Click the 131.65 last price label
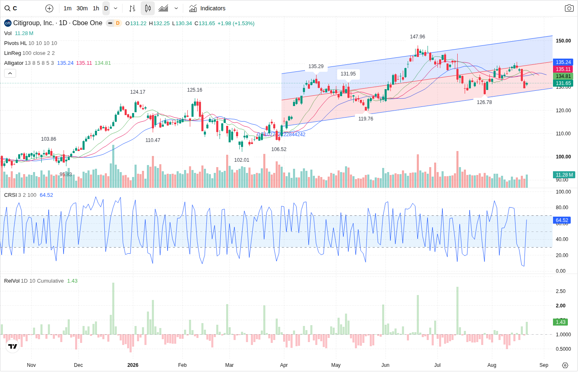The image size is (586, 392). (563, 83)
